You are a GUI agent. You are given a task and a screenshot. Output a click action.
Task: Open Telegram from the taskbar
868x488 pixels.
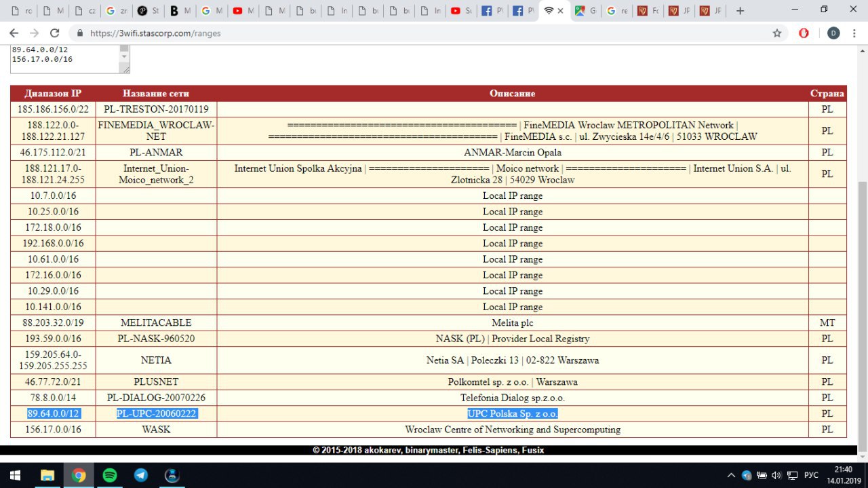[x=141, y=475]
